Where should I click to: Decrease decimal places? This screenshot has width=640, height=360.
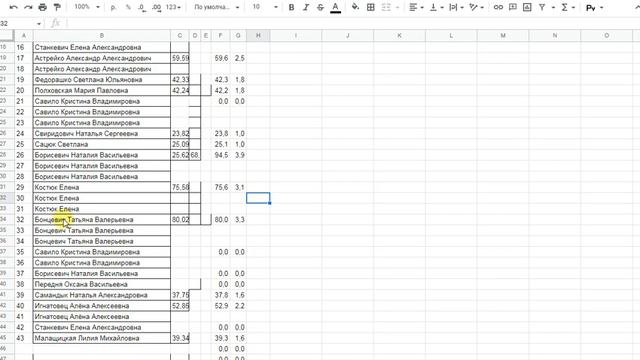coord(142,7)
